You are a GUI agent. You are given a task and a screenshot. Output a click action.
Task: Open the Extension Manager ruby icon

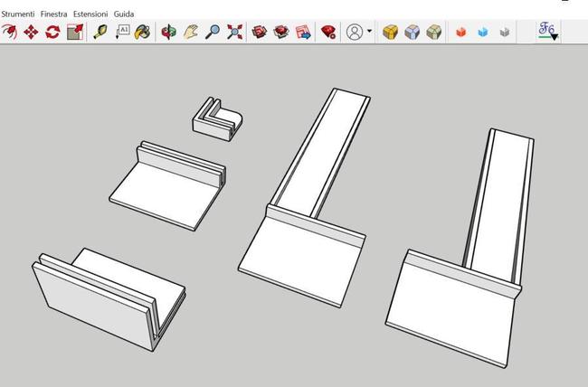coord(328,32)
